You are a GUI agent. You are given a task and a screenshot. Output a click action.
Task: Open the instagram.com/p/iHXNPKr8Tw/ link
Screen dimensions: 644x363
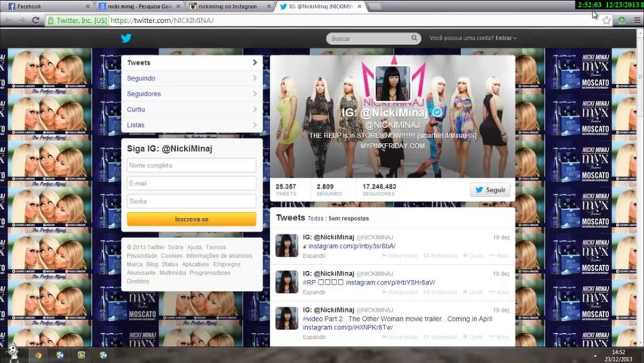(x=347, y=327)
